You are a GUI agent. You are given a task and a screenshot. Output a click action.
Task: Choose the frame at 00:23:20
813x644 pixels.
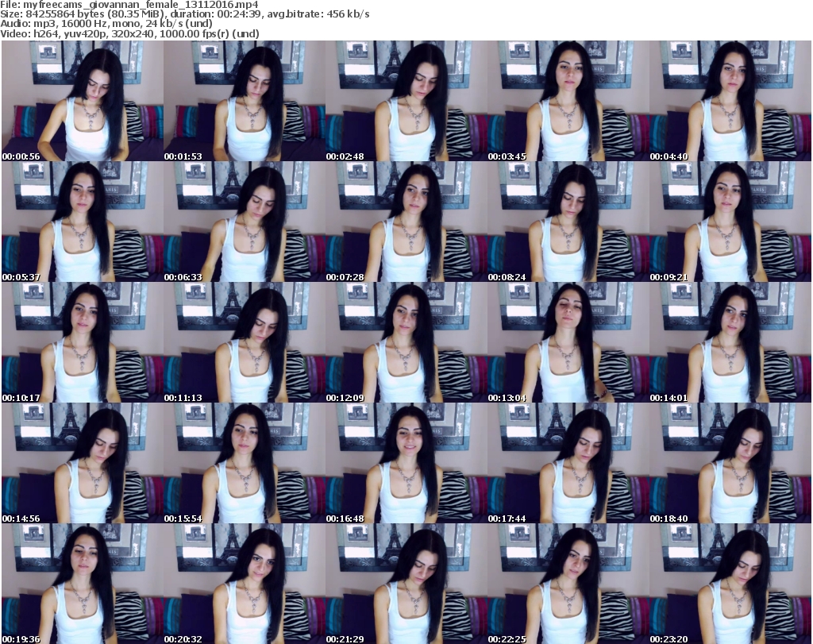tap(730, 584)
